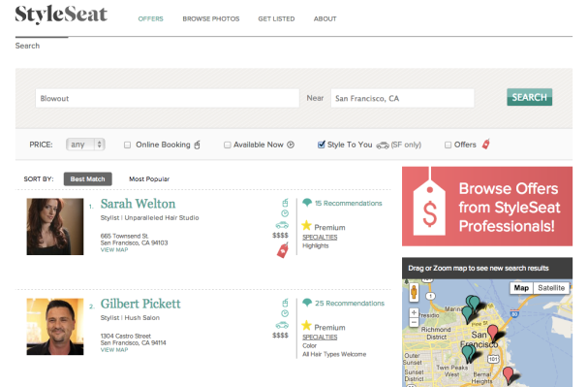
Task: Click Sarah Welton's $$$$ price indicator
Action: click(x=280, y=236)
